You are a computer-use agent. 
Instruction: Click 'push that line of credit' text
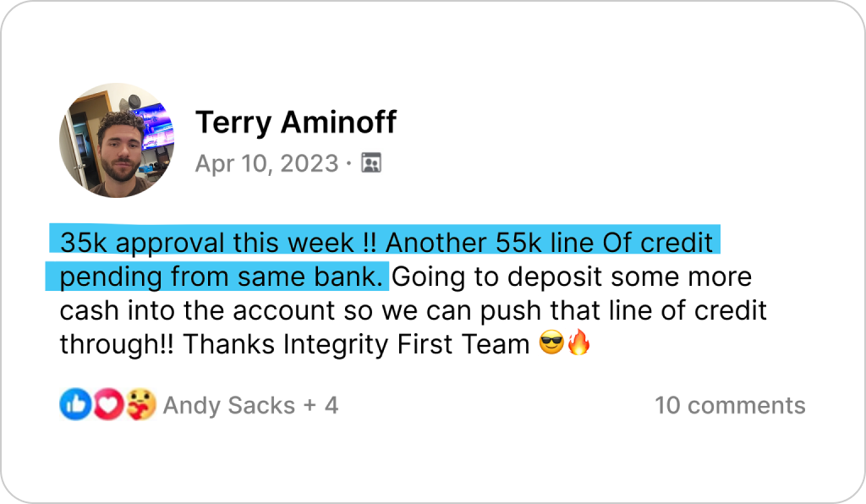(623, 311)
